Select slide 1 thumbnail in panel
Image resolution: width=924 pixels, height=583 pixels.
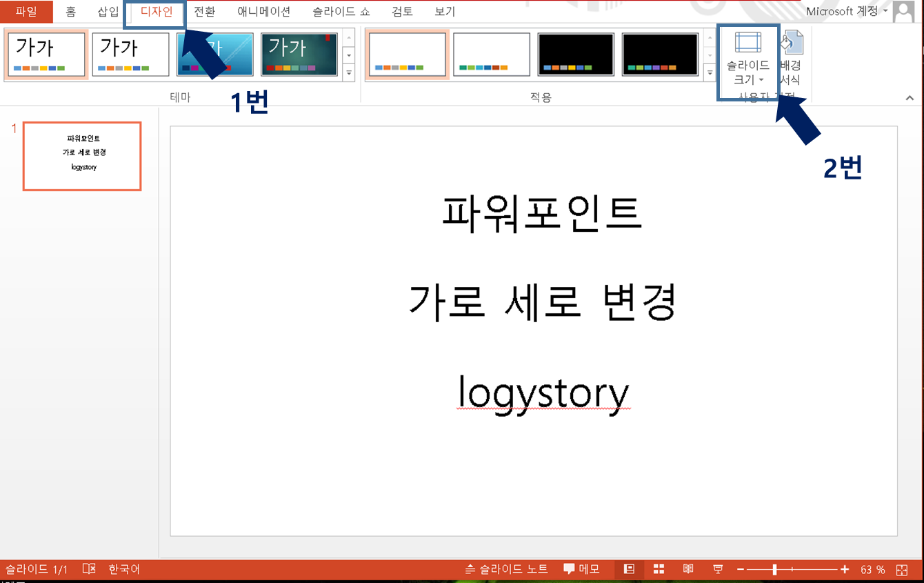tap(82, 156)
